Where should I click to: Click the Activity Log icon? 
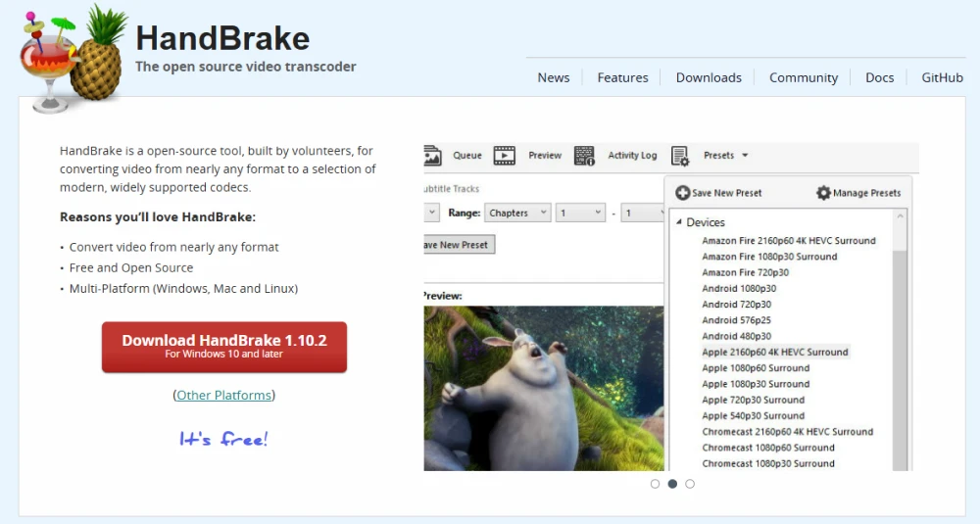pos(584,156)
